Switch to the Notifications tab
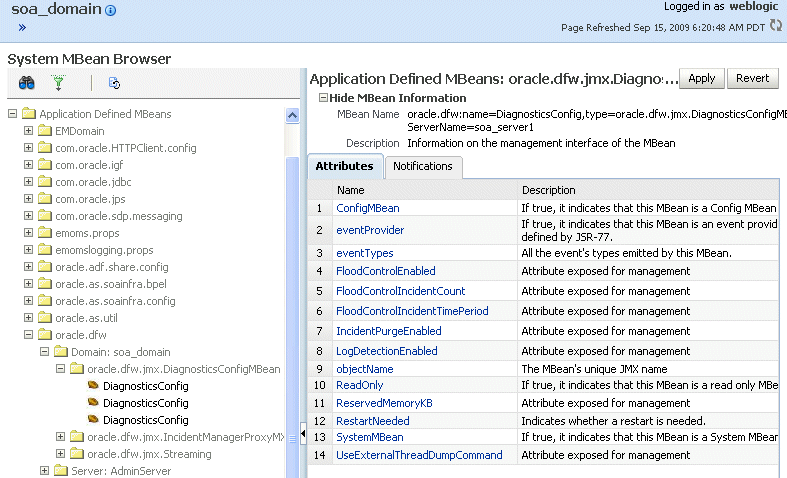 [x=423, y=166]
